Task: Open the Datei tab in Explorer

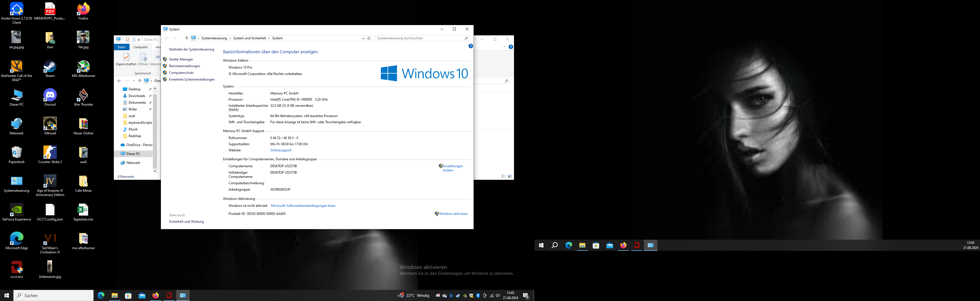Action: (x=121, y=47)
